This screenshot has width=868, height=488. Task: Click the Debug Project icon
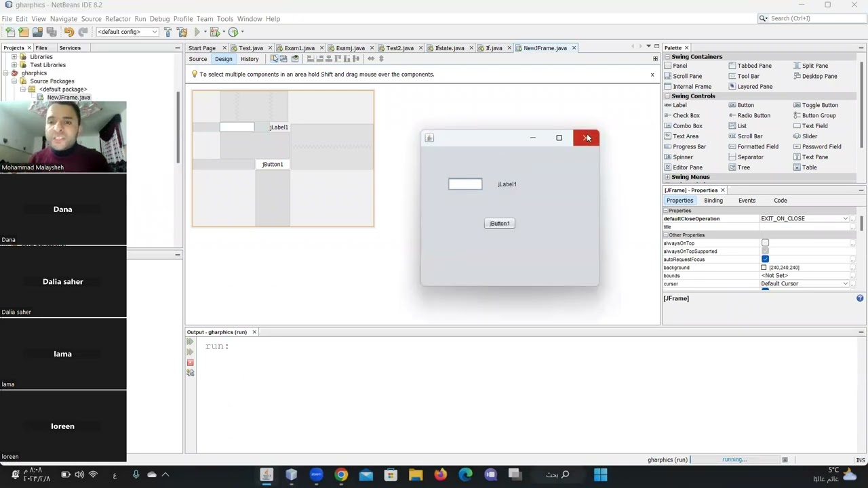[215, 32]
